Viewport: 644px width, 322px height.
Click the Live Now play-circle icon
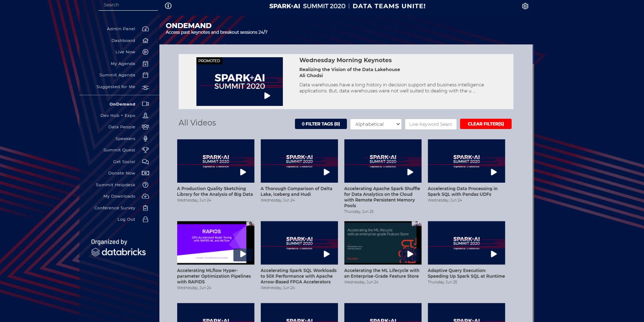pos(145,52)
